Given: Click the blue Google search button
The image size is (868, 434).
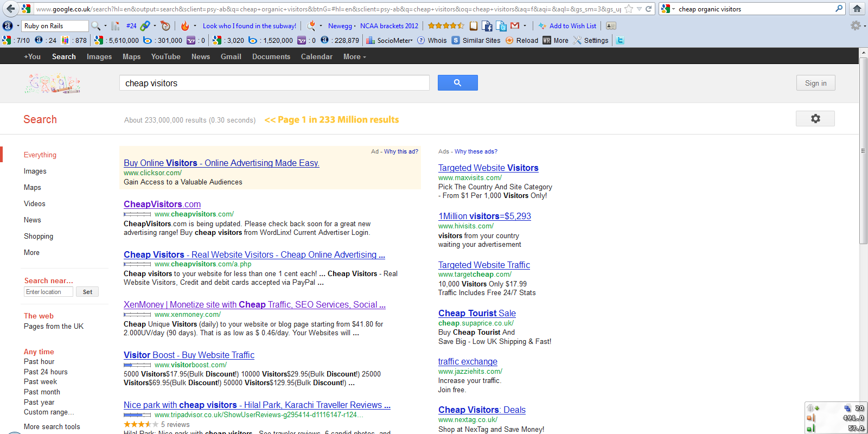Looking at the screenshot, I should tap(457, 82).
